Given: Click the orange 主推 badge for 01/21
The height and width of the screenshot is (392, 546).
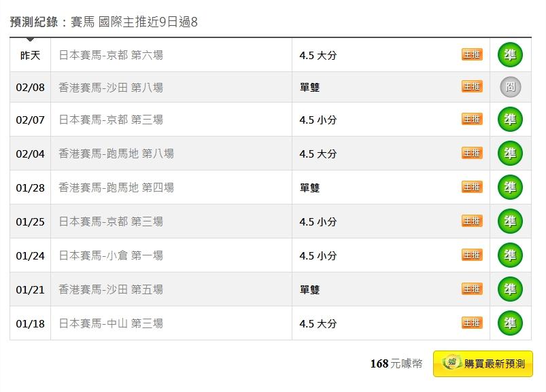Looking at the screenshot, I should [x=472, y=289].
